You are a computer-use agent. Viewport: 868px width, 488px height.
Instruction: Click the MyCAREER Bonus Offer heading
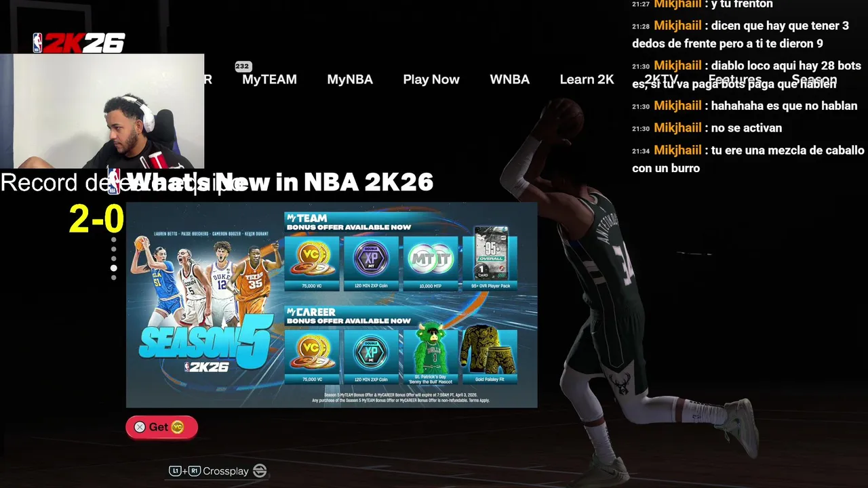pyautogui.click(x=349, y=316)
